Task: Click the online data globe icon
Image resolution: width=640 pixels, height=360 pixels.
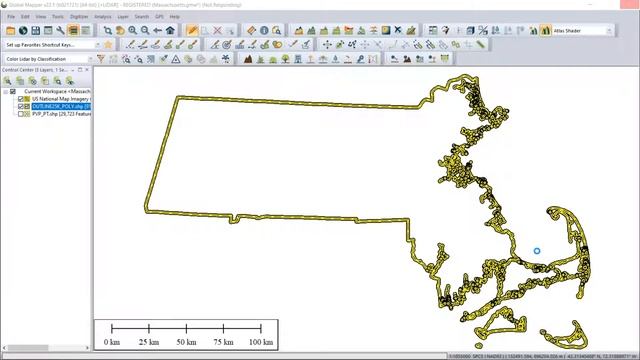Action: (23, 31)
